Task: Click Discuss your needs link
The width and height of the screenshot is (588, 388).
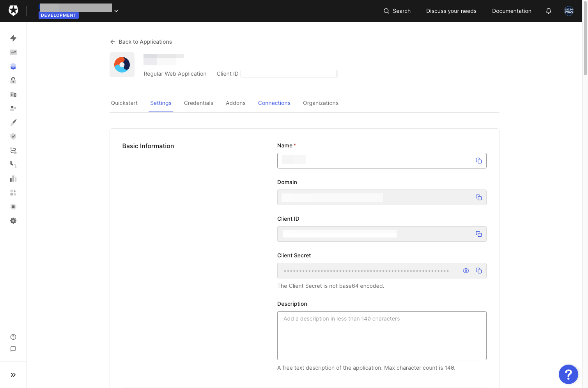Action: coord(451,11)
